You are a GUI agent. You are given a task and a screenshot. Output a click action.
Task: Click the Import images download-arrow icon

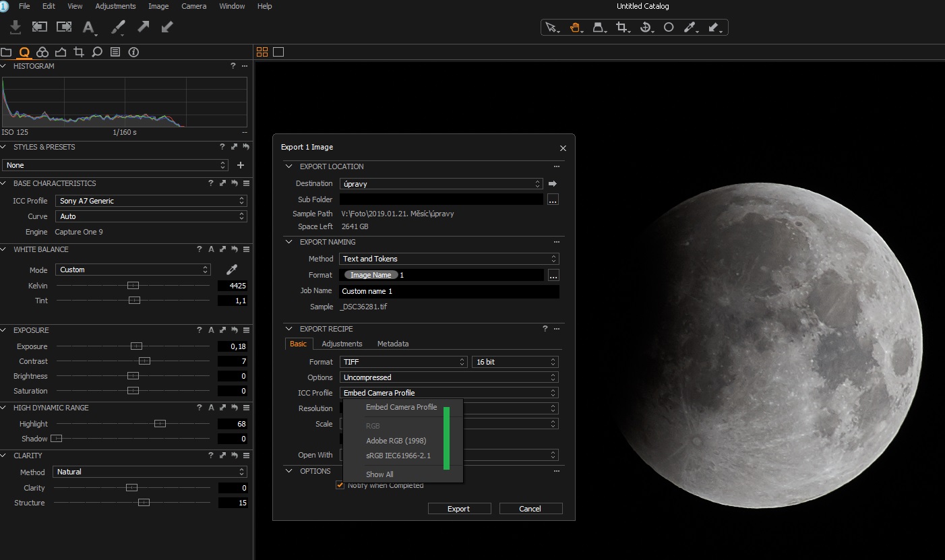(x=16, y=27)
